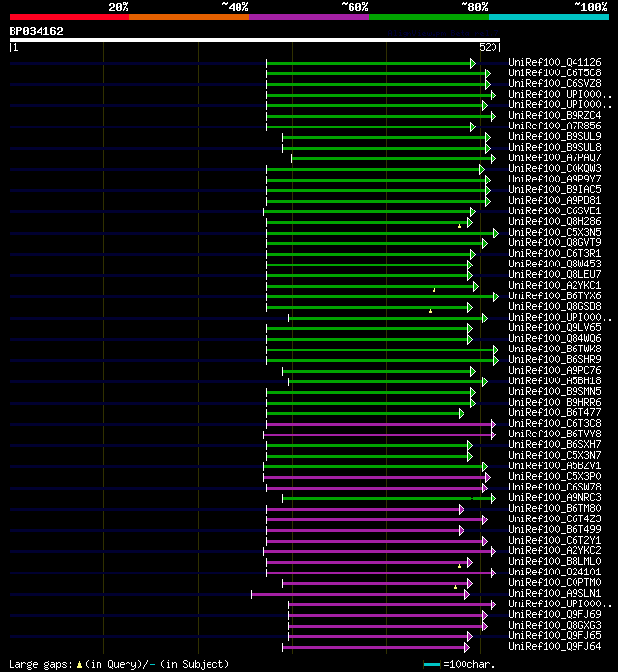
Task: Pick the UniRef100_Q9FJ65 entry
Action: coord(554,635)
